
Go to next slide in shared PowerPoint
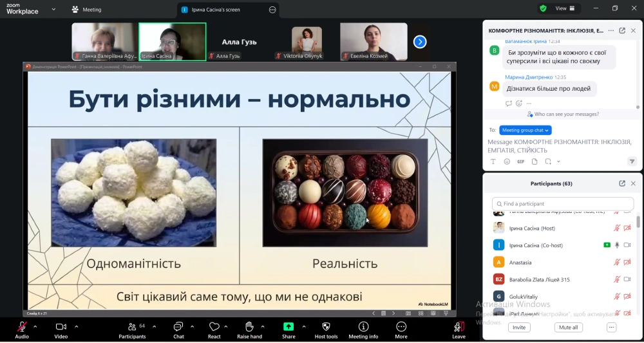pyautogui.click(x=393, y=313)
